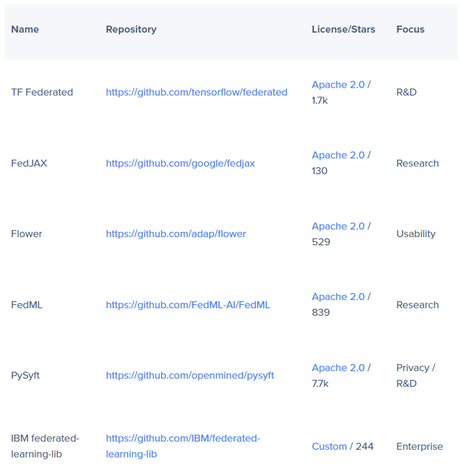Click the Apache 2.0 license for FedJAX
This screenshot has height=476, width=461.
pos(338,155)
